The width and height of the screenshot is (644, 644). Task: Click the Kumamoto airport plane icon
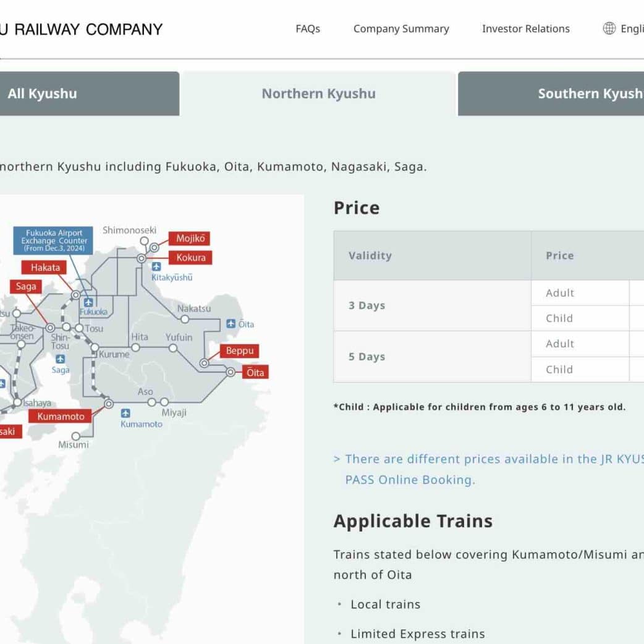tap(125, 413)
